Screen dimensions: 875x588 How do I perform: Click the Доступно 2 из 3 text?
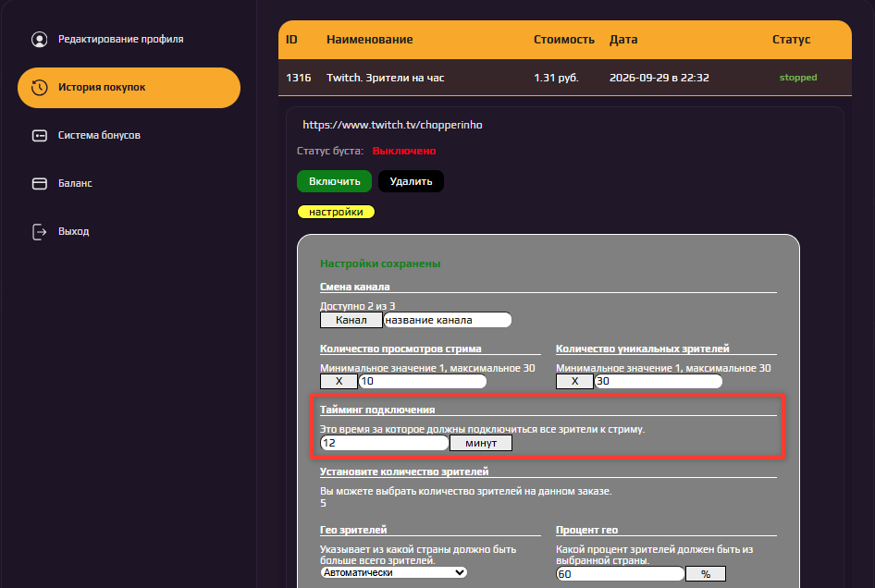click(x=357, y=306)
